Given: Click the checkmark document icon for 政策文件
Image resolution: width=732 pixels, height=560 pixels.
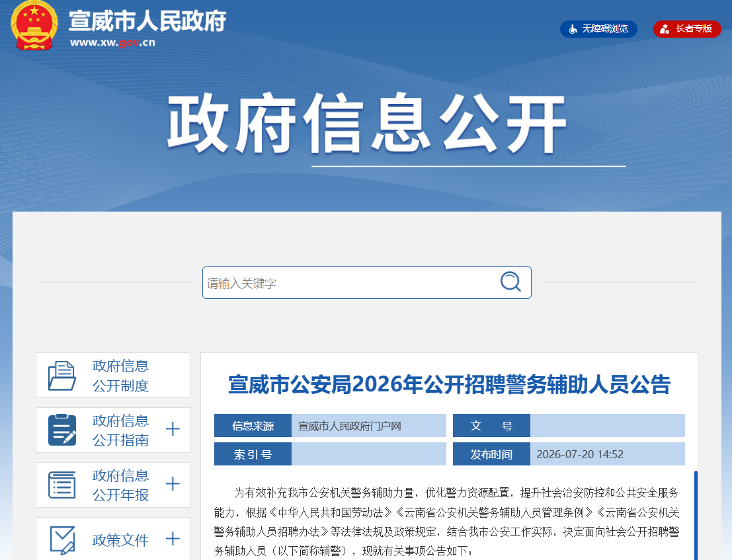Looking at the screenshot, I should [63, 540].
